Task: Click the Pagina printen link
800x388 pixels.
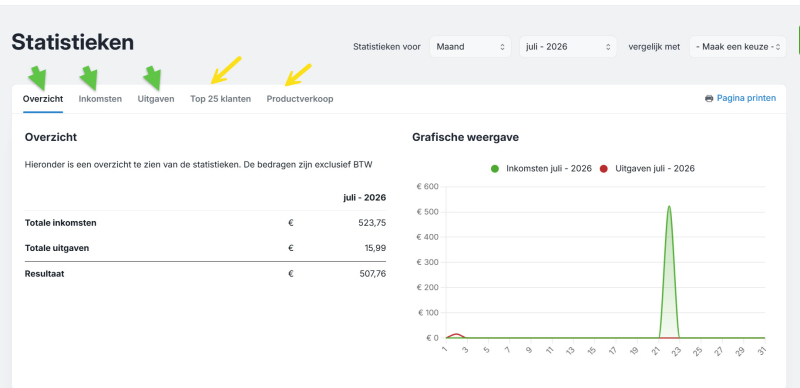Action: point(746,98)
